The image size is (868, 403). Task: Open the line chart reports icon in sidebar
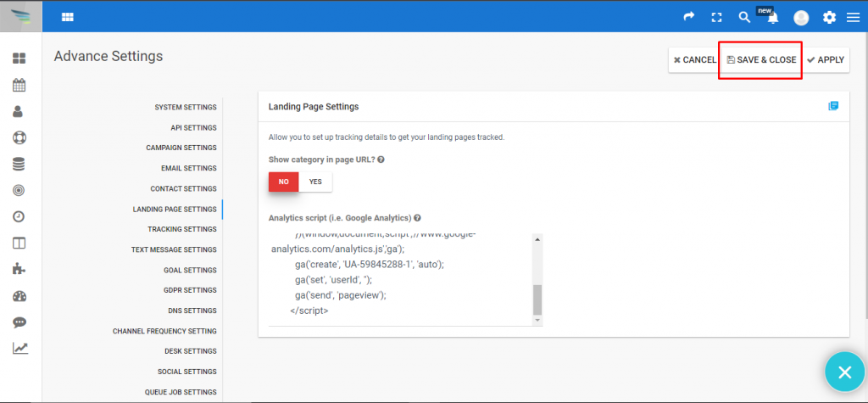pos(20,349)
